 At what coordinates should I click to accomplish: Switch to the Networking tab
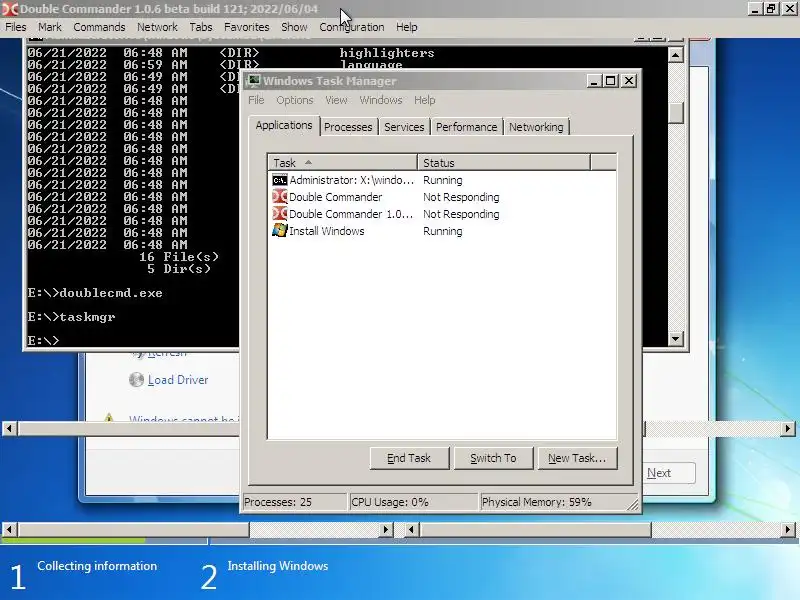[x=536, y=127]
